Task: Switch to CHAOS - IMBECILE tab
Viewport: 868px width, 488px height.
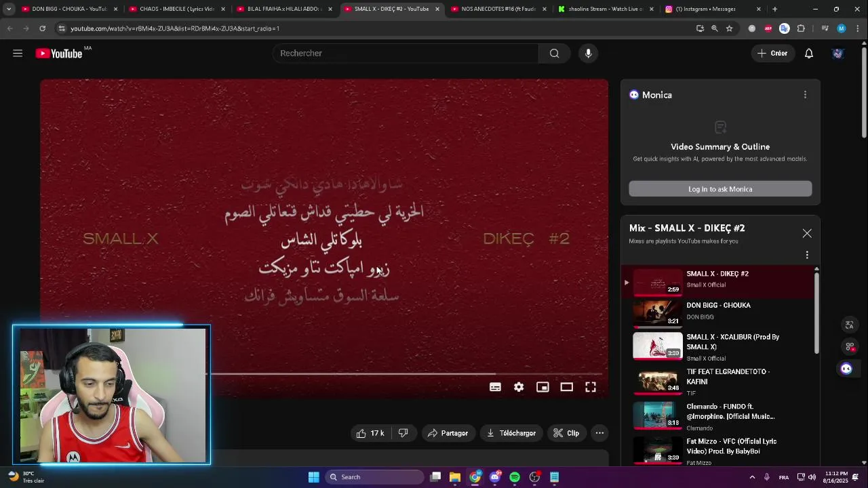Action: pyautogui.click(x=176, y=9)
